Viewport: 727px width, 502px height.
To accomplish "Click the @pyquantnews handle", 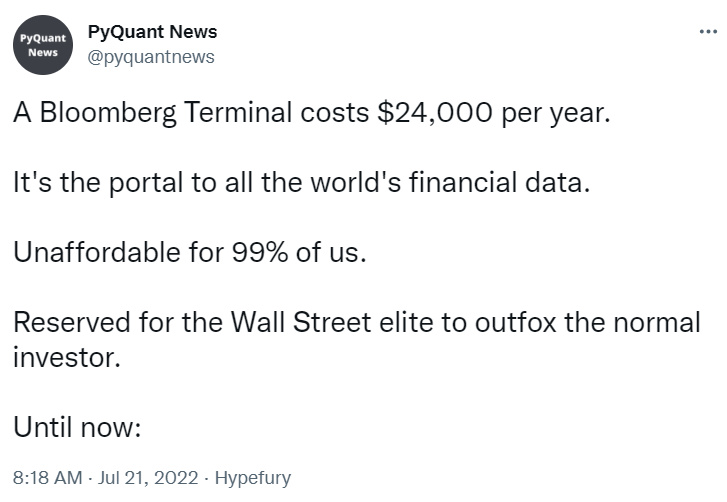I will 151,57.
